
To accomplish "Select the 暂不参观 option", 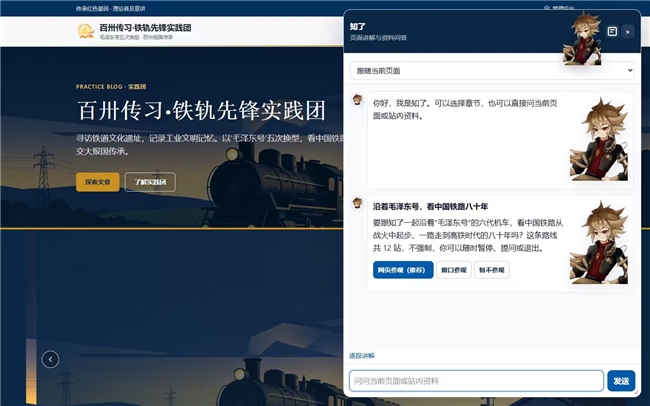I will point(492,270).
